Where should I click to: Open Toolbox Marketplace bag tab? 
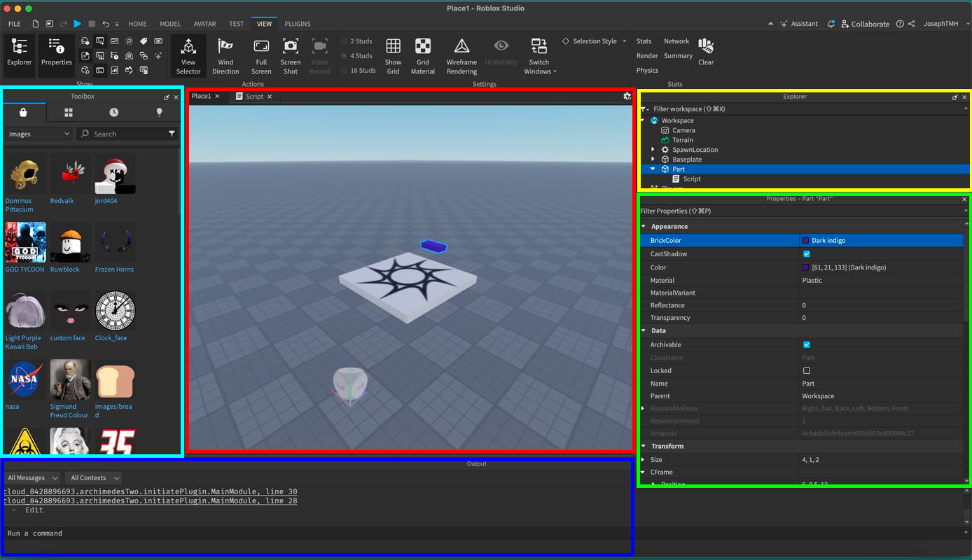[23, 112]
